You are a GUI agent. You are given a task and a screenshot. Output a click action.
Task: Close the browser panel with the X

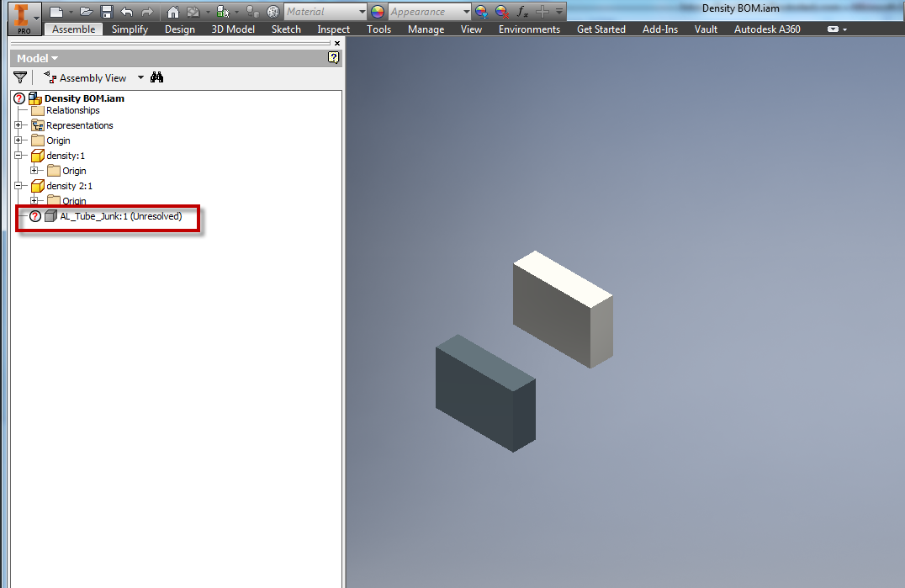click(x=337, y=43)
